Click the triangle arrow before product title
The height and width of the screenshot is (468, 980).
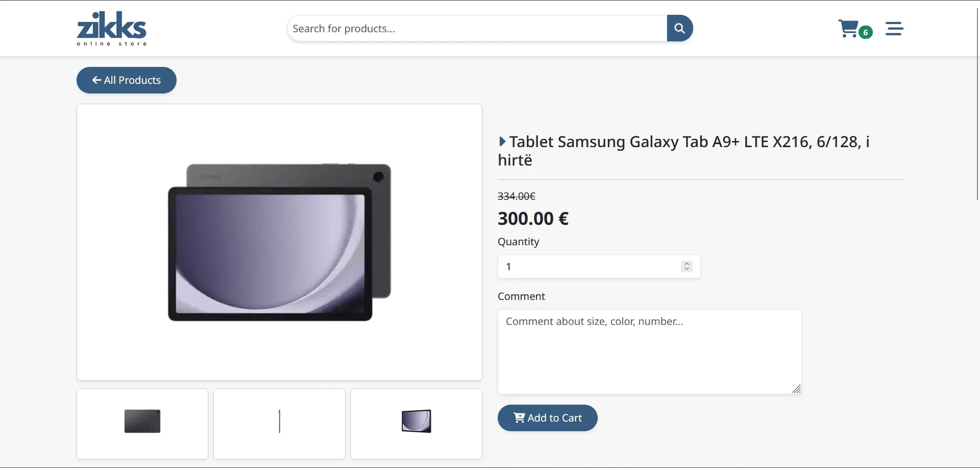[502, 142]
